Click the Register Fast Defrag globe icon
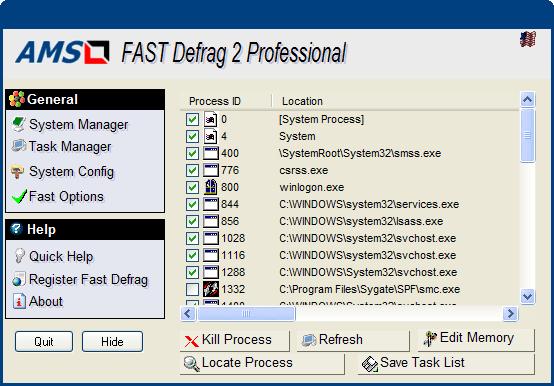 pyautogui.click(x=18, y=279)
